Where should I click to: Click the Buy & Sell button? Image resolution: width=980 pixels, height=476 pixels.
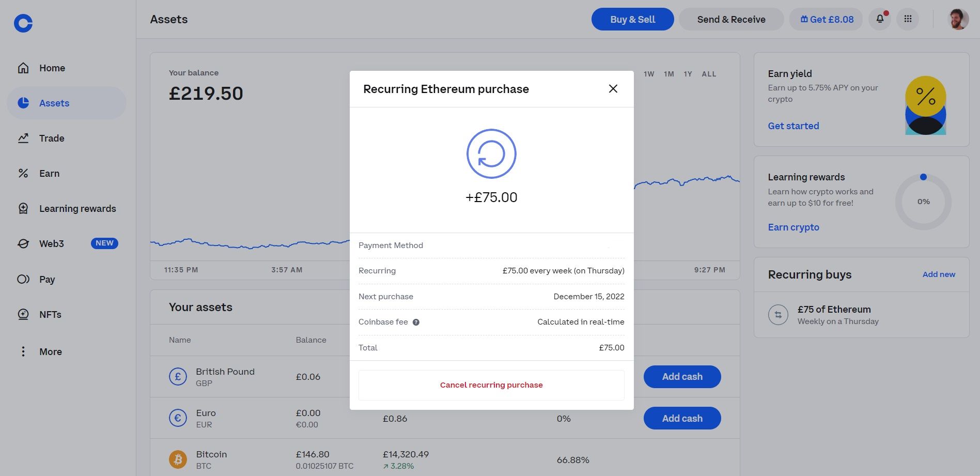pyautogui.click(x=632, y=19)
